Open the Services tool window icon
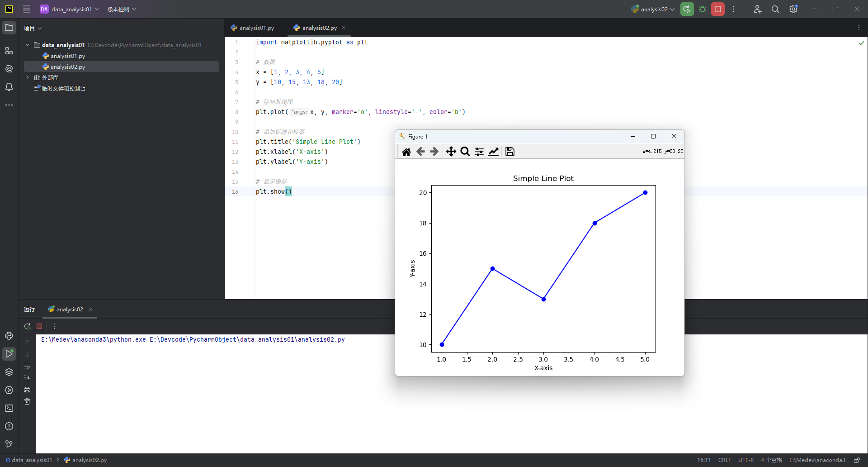The image size is (868, 467). pos(9,390)
